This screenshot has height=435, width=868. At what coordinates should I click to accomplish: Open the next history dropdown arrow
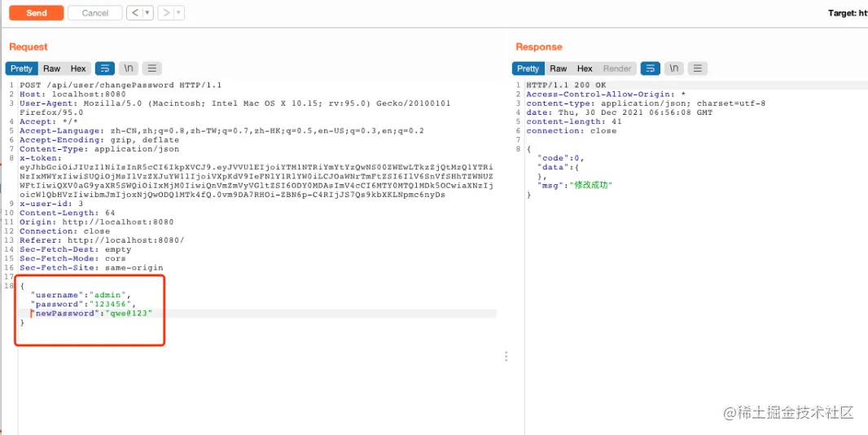179,13
